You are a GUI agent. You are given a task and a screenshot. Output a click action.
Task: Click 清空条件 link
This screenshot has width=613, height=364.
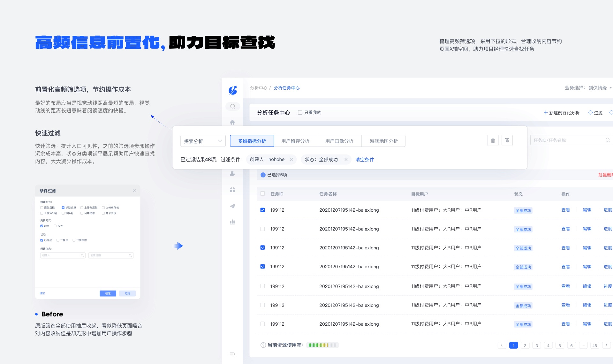(x=365, y=159)
